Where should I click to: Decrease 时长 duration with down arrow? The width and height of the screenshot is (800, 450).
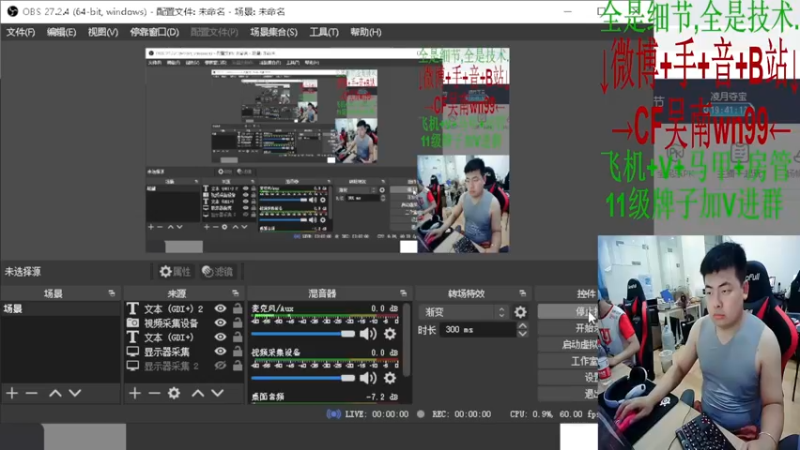click(x=522, y=334)
